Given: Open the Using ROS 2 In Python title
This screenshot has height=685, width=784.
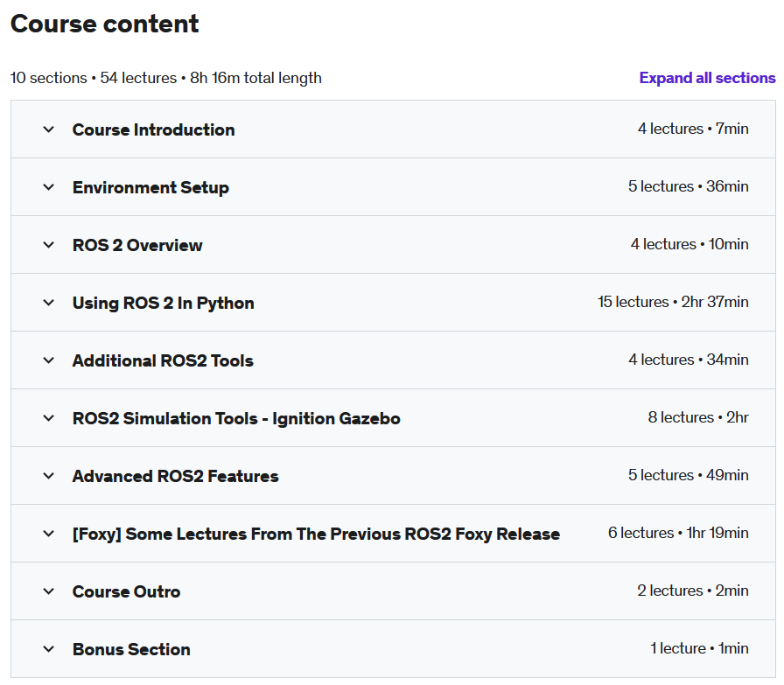Looking at the screenshot, I should 163,303.
